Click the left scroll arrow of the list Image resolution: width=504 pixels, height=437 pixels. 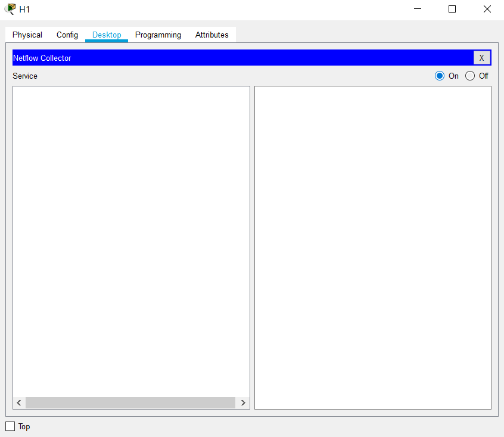[19, 403]
